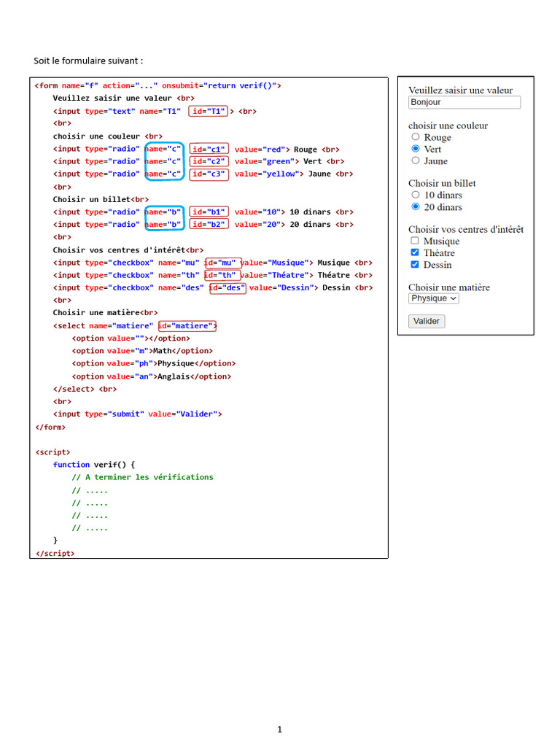Viewport: 560px width, 747px height.
Task: Click the 'Choisir une matière' label in preview
Action: 449,287
